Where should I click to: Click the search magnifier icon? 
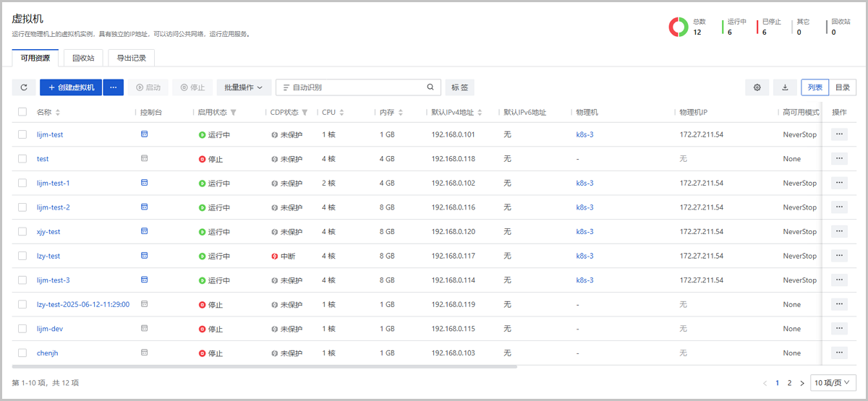430,87
